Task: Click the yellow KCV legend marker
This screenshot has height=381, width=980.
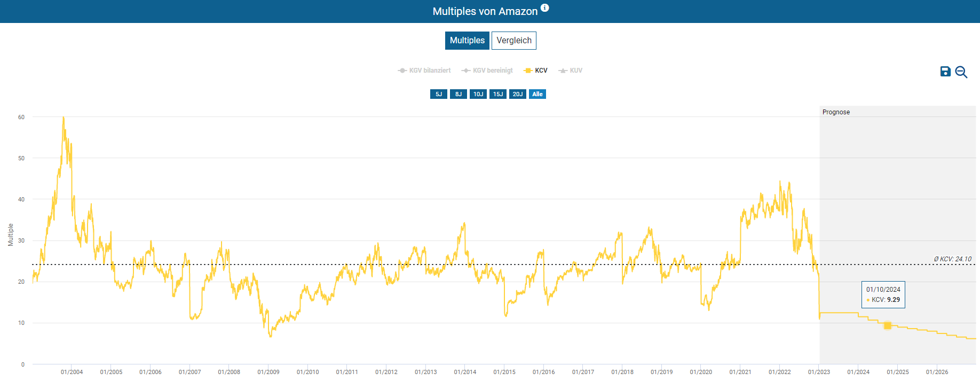Action: tap(528, 71)
